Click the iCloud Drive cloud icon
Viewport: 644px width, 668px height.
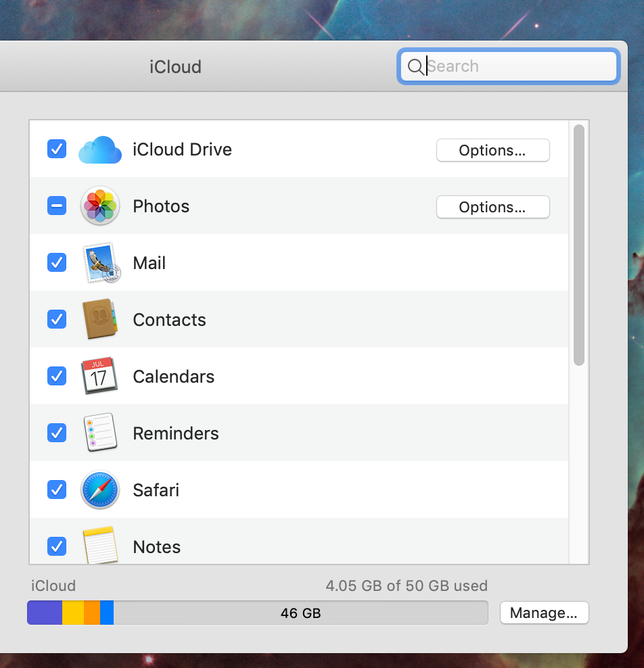click(x=99, y=149)
